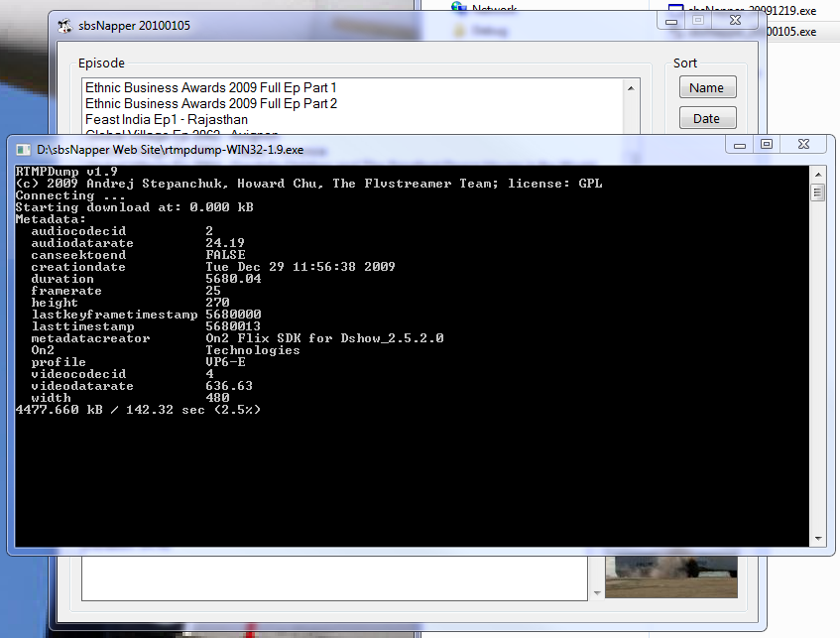Click the sbsNapper application icon in title bar
Screen dimensions: 840x638
tap(64, 26)
